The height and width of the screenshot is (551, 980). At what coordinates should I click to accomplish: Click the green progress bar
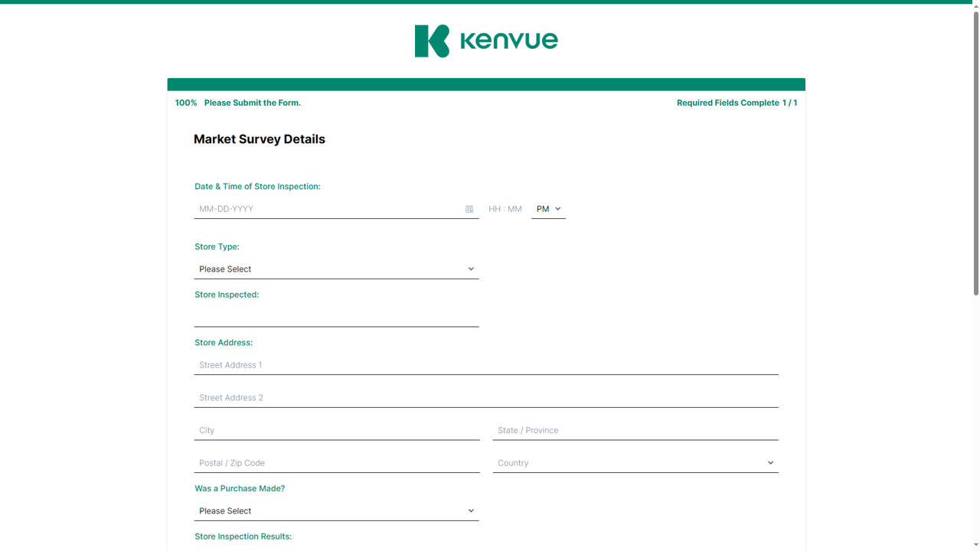coord(486,83)
